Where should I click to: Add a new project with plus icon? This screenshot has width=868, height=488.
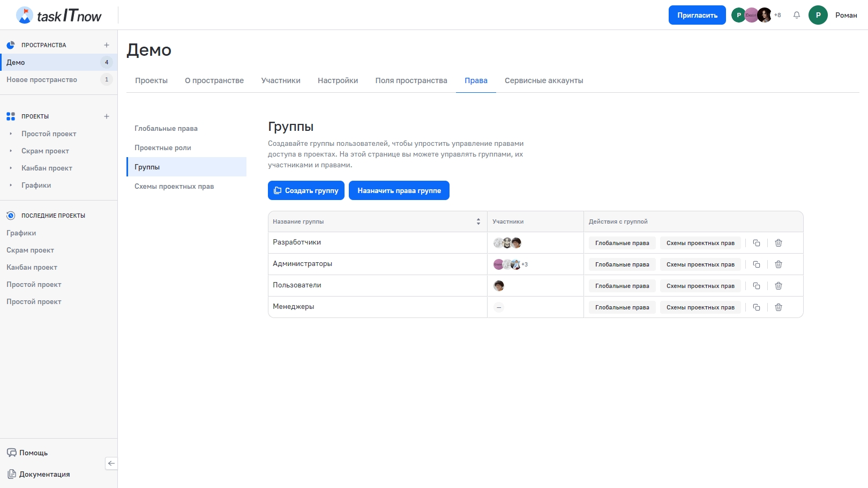pos(107,116)
